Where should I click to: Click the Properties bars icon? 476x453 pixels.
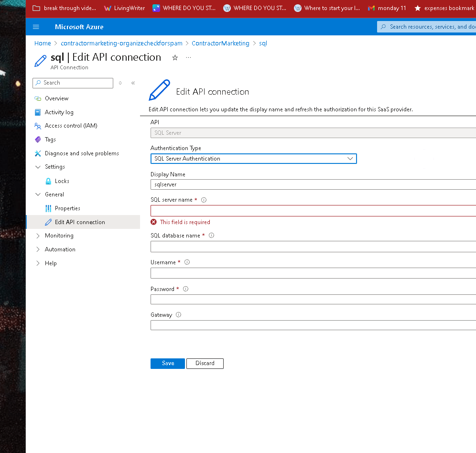pos(48,208)
